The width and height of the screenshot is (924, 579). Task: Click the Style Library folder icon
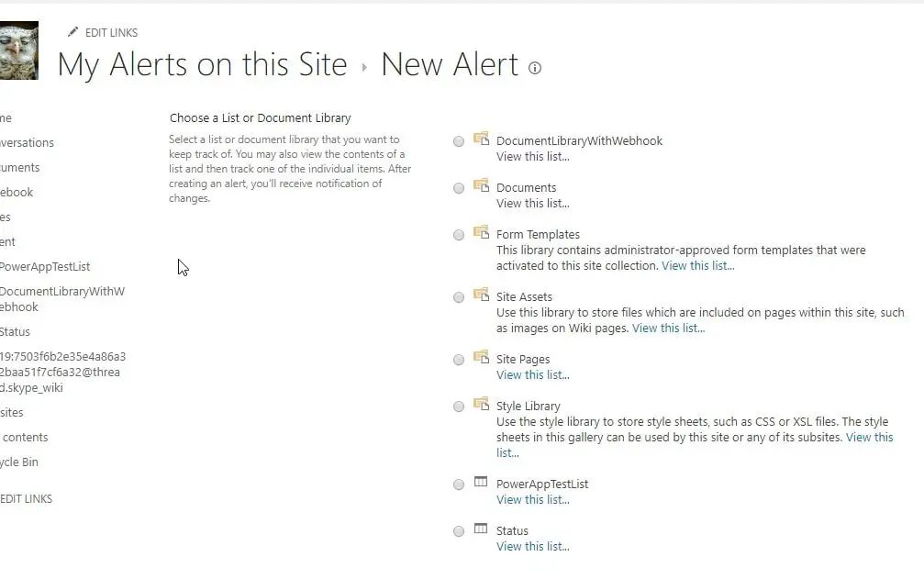[481, 404]
